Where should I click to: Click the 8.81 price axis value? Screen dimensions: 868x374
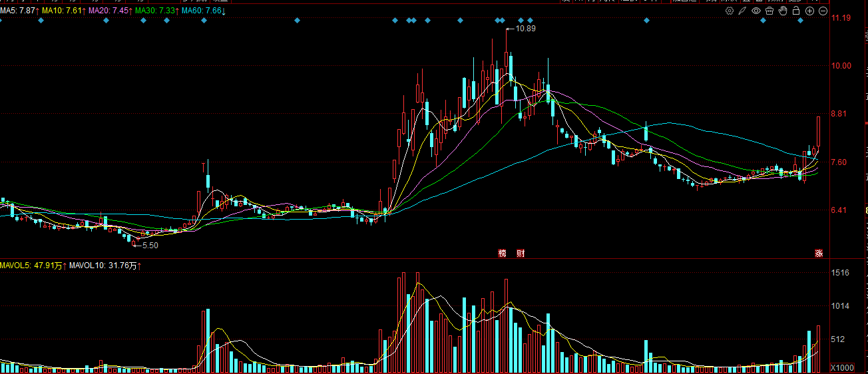(x=840, y=114)
